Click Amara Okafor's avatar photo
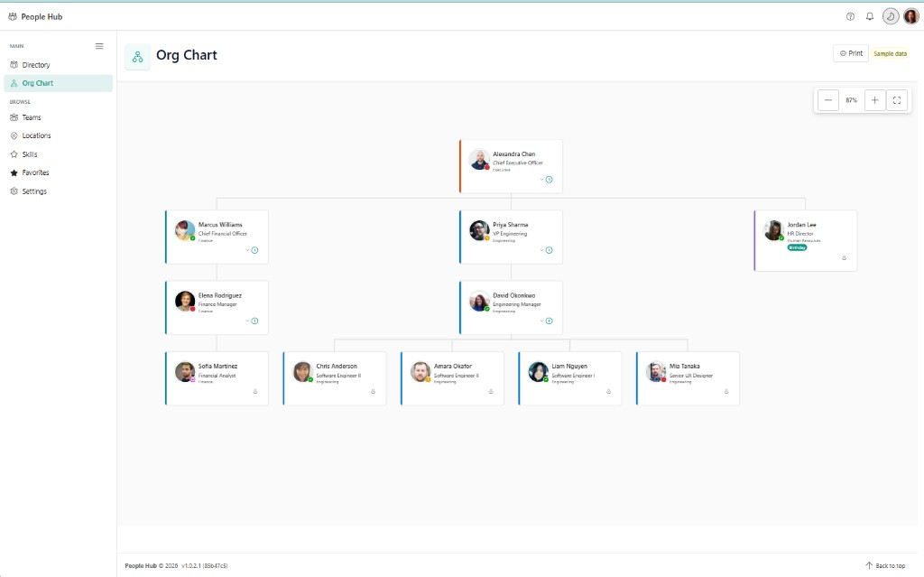924x577 pixels. 420,372
